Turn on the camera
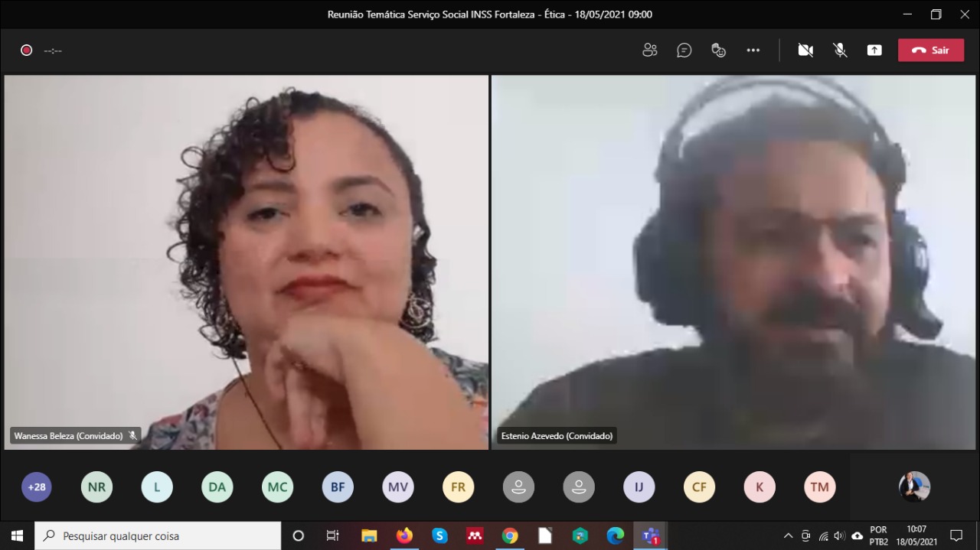This screenshot has width=980, height=550. pyautogui.click(x=805, y=50)
